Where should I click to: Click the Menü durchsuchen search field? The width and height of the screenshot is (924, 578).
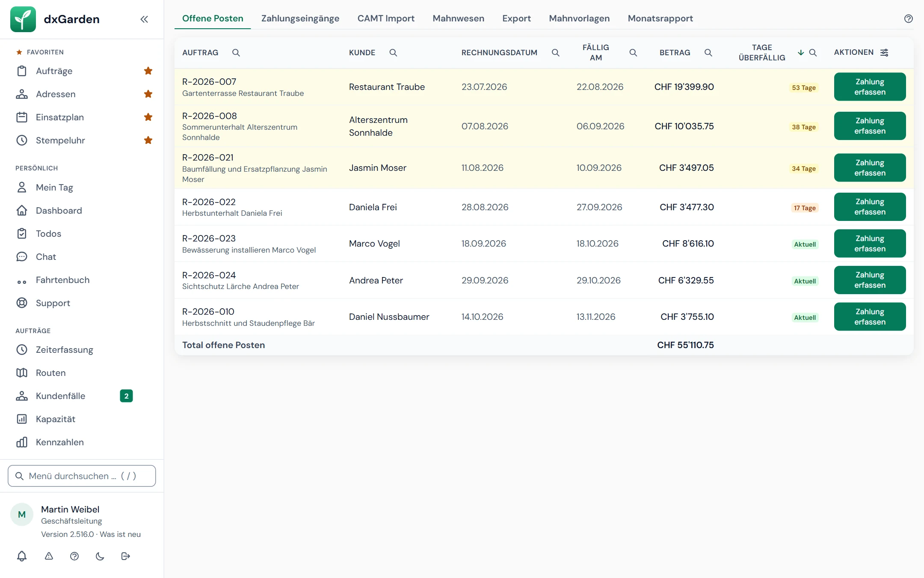click(x=82, y=476)
